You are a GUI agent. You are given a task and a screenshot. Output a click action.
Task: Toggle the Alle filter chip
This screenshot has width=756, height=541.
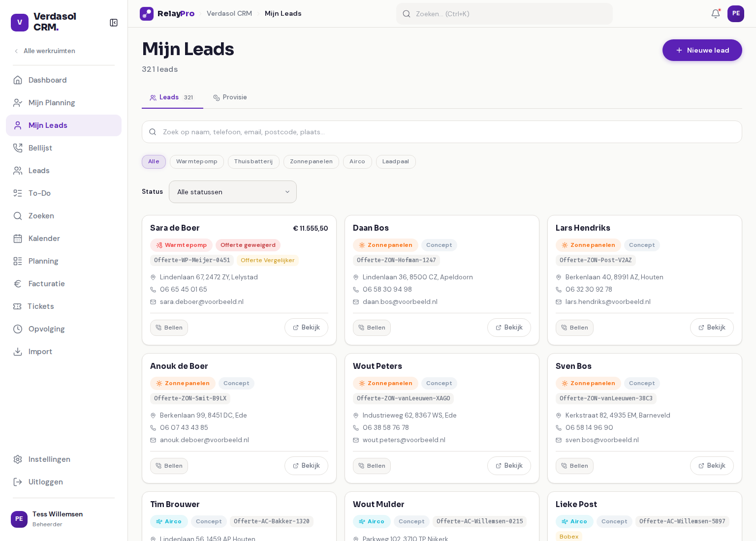(x=154, y=162)
